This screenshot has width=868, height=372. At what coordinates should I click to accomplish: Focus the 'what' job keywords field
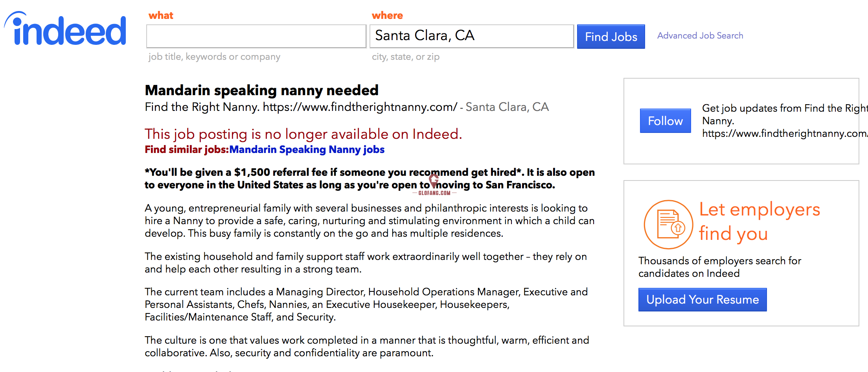click(256, 36)
